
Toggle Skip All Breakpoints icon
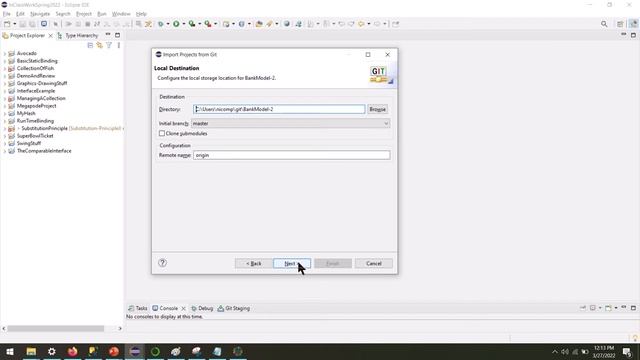[x=56, y=24]
